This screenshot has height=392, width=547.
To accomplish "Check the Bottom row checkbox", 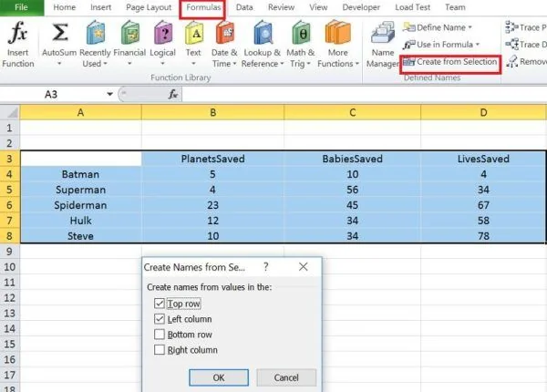I will point(159,334).
